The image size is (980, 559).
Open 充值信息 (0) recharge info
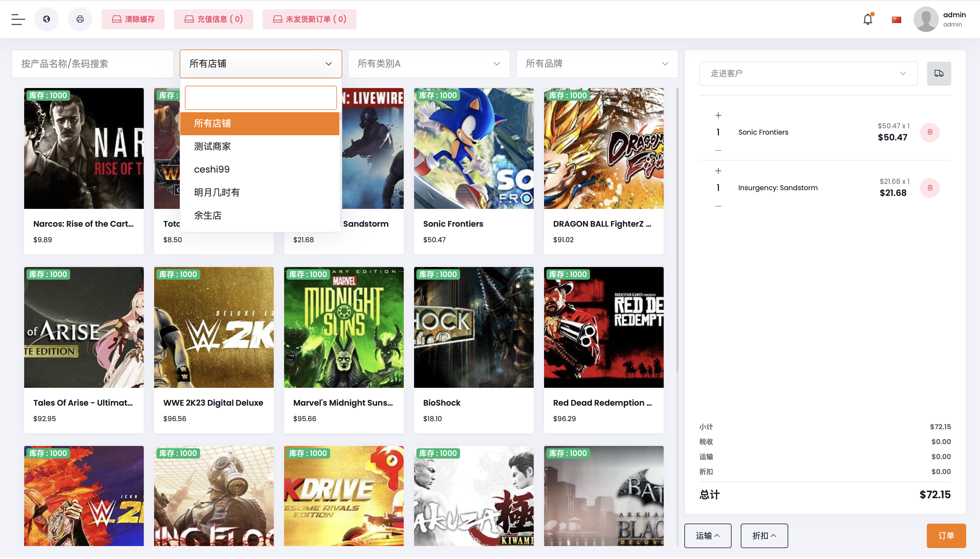(x=213, y=19)
